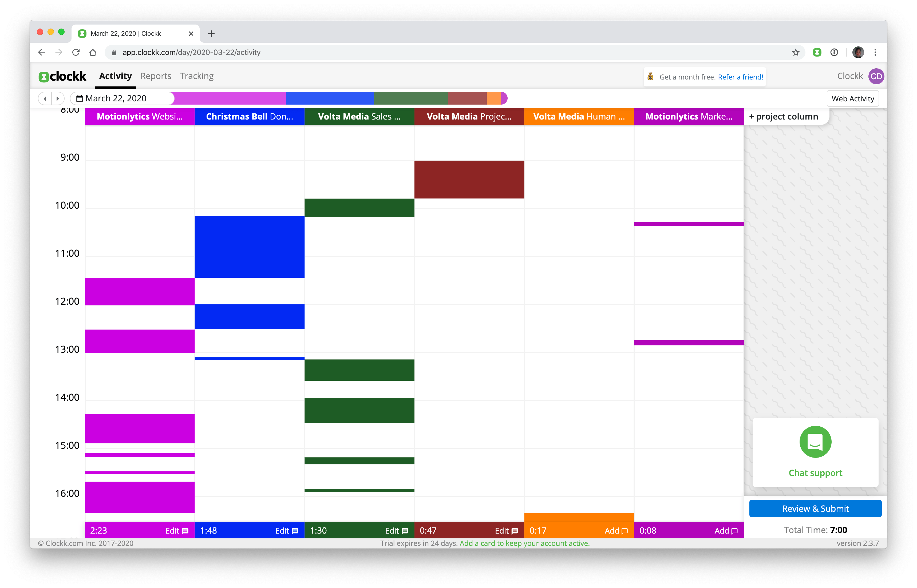Select the large blue block before 11:00

click(x=249, y=247)
